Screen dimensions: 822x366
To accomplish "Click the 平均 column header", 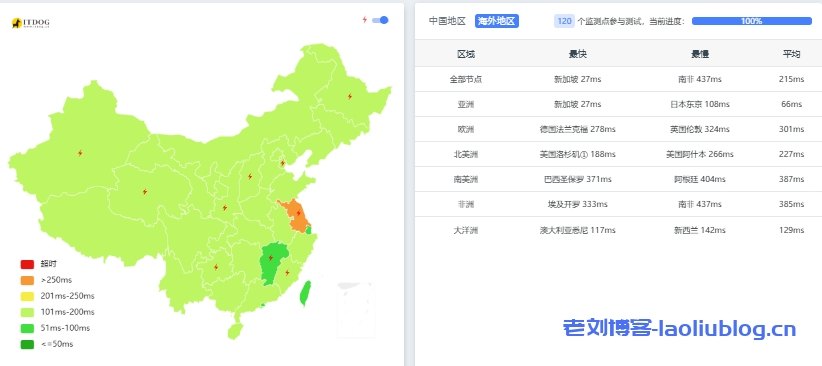I will point(792,54).
